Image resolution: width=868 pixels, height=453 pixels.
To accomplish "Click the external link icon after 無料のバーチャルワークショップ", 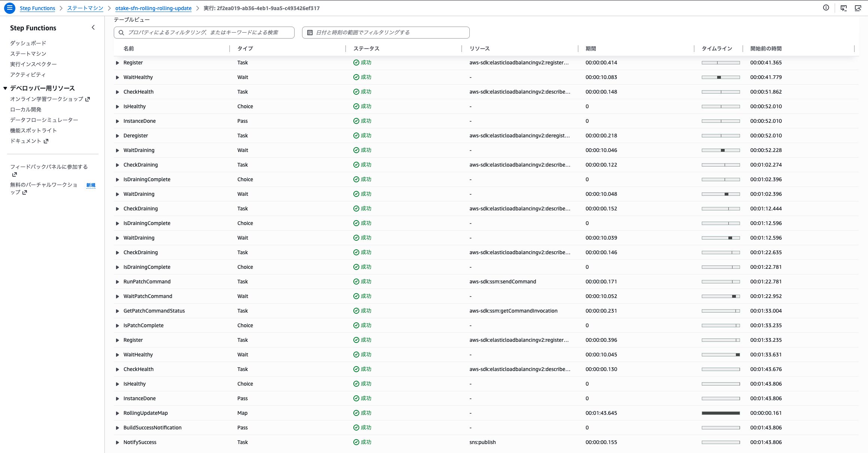I will pyautogui.click(x=25, y=192).
